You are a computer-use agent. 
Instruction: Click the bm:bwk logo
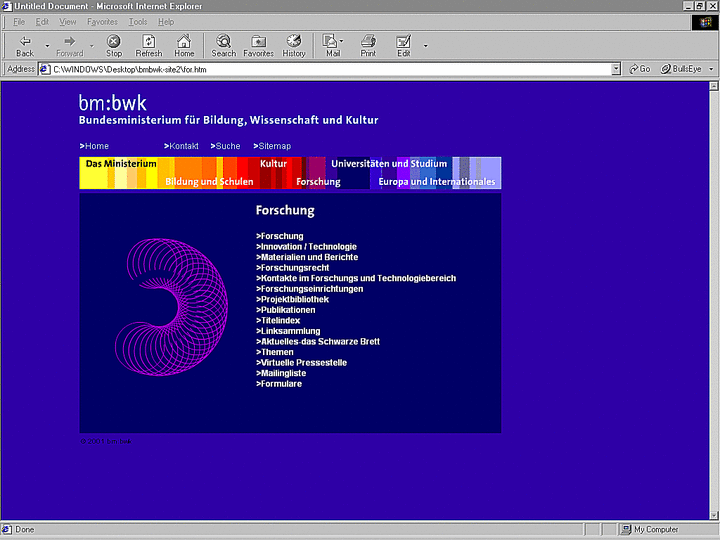112,103
